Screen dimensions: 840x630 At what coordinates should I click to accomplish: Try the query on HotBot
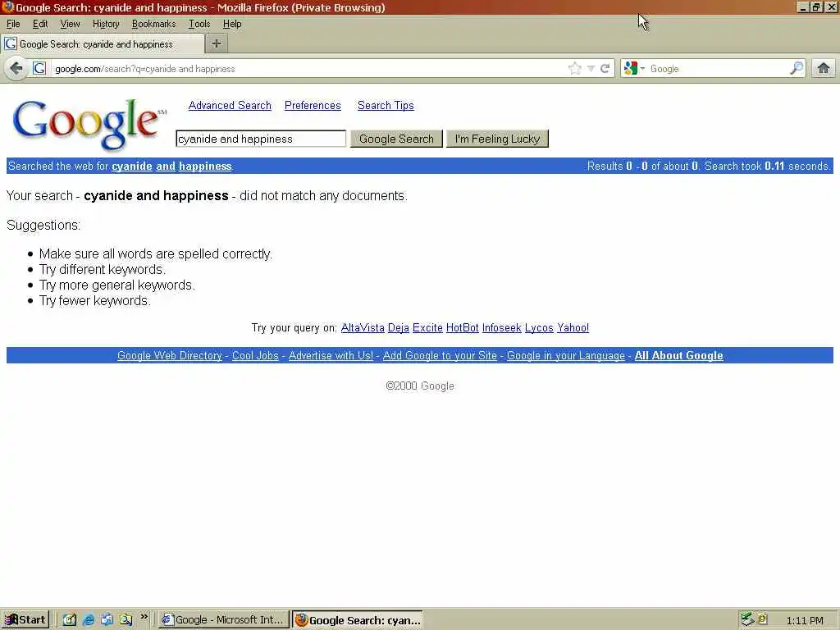[x=463, y=327]
